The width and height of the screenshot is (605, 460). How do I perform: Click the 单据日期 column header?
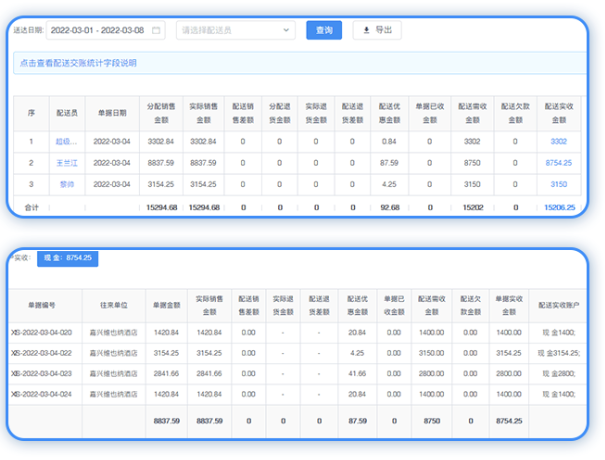point(112,113)
